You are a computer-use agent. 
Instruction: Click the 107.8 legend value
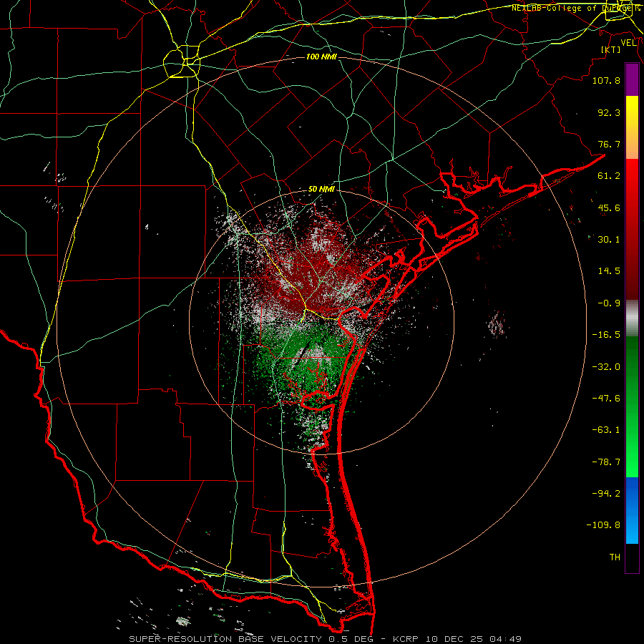tap(606, 80)
